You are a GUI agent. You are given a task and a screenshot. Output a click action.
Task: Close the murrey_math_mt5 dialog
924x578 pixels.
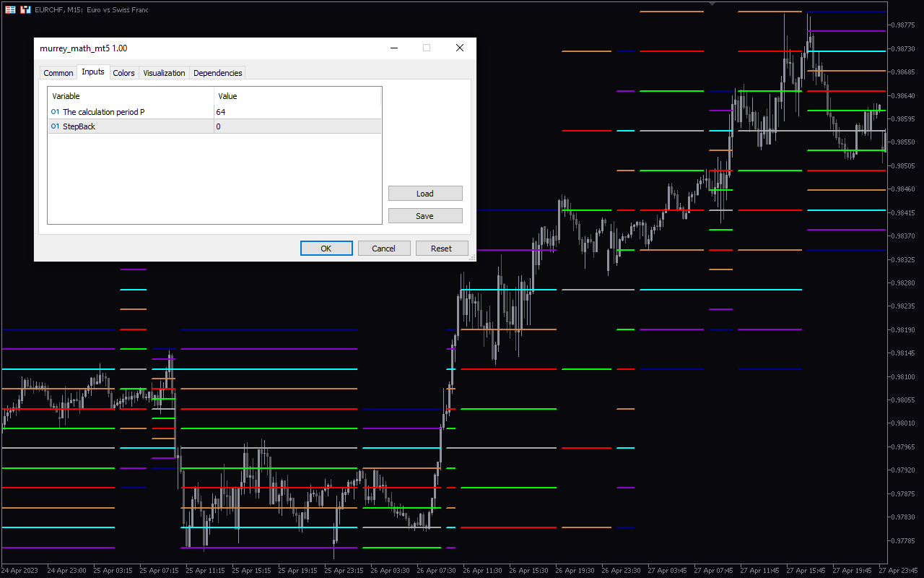pos(459,48)
